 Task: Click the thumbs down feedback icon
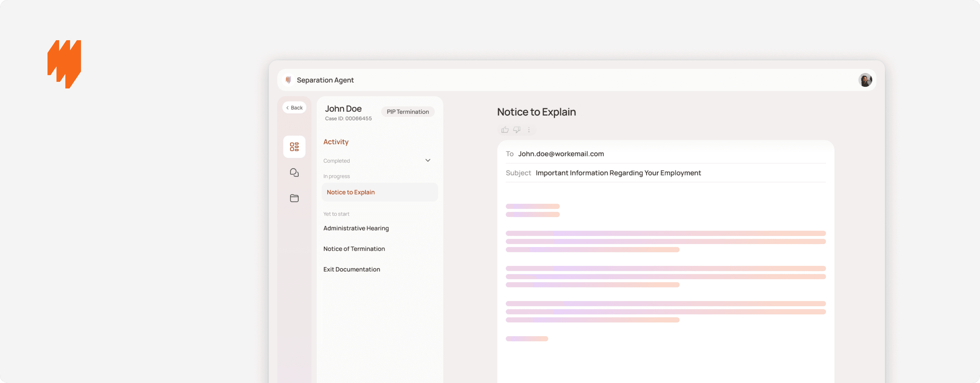[517, 130]
